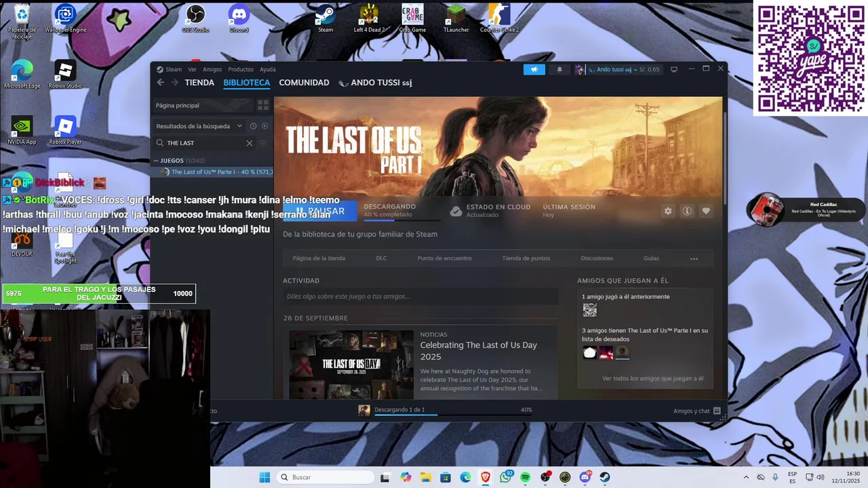868x488 pixels.
Task: Open Windows Start menu
Action: [x=264, y=477]
